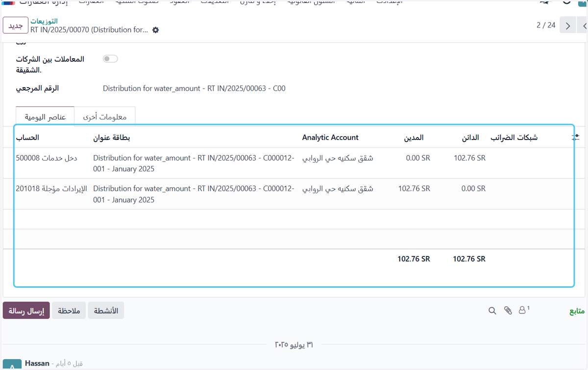Click the الرقم المرجعي reference field value
Screen dimensions: 588x370
click(x=194, y=89)
